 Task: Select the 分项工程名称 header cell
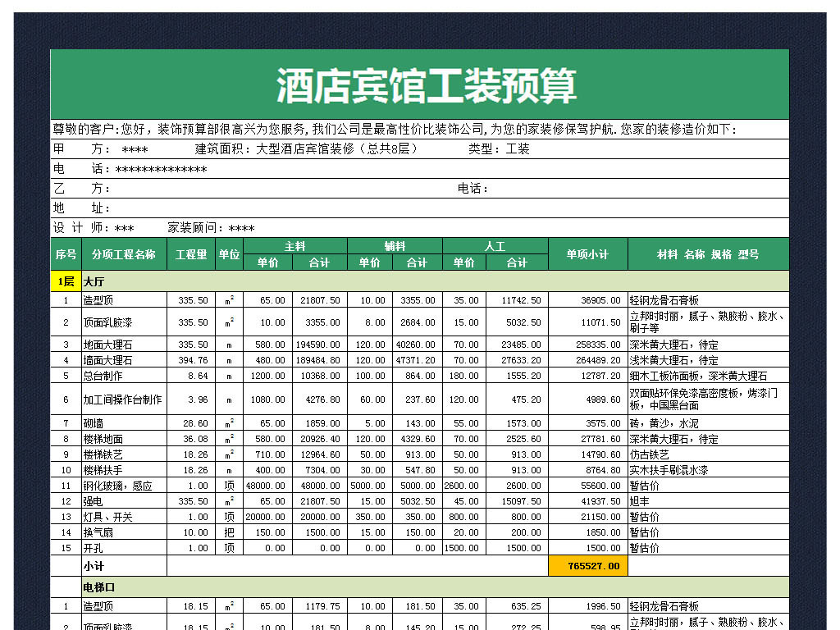[123, 254]
